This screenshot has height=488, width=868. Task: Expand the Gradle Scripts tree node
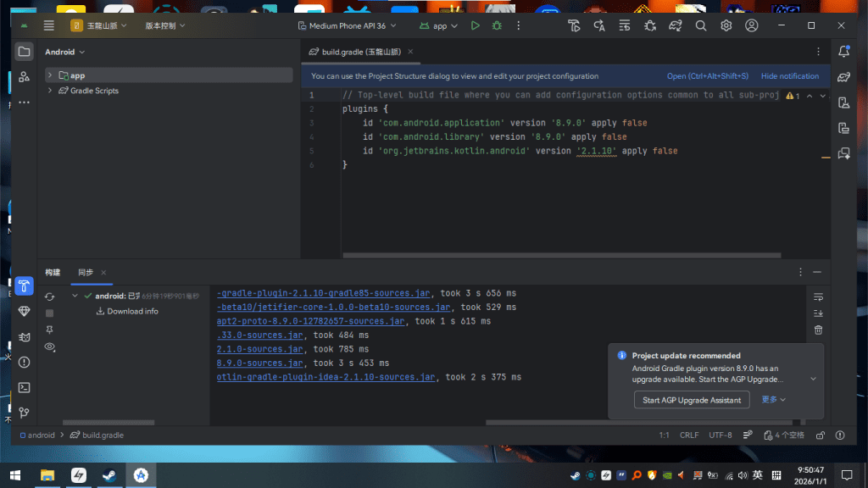[x=50, y=91]
